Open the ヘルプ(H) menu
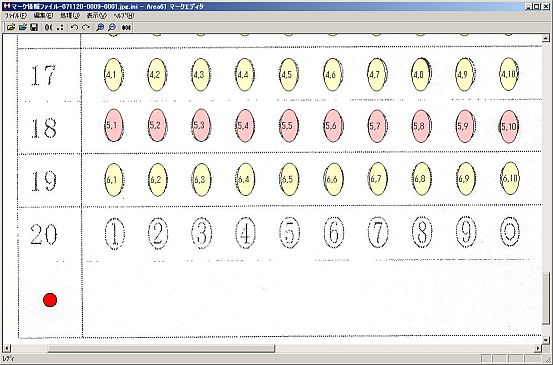Screen dimensions: 553x365 (123, 16)
